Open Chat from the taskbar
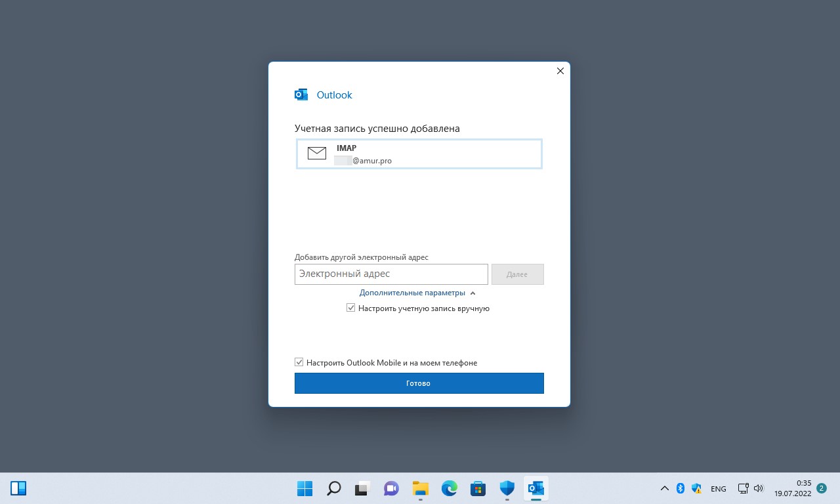Viewport: 840px width, 504px height. point(391,488)
